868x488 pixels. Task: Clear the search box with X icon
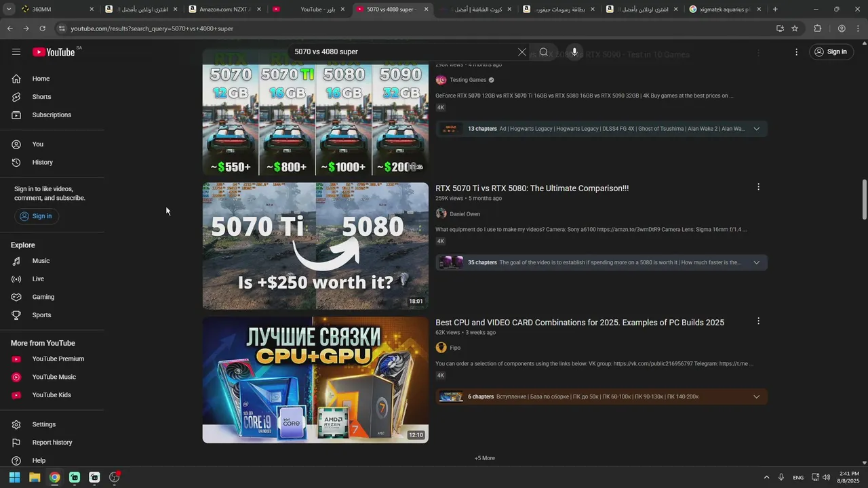pos(522,52)
